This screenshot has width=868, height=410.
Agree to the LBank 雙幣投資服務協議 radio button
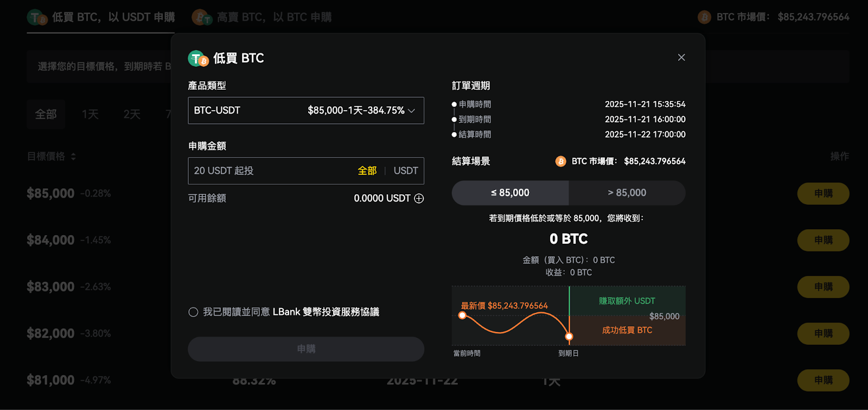tap(193, 312)
